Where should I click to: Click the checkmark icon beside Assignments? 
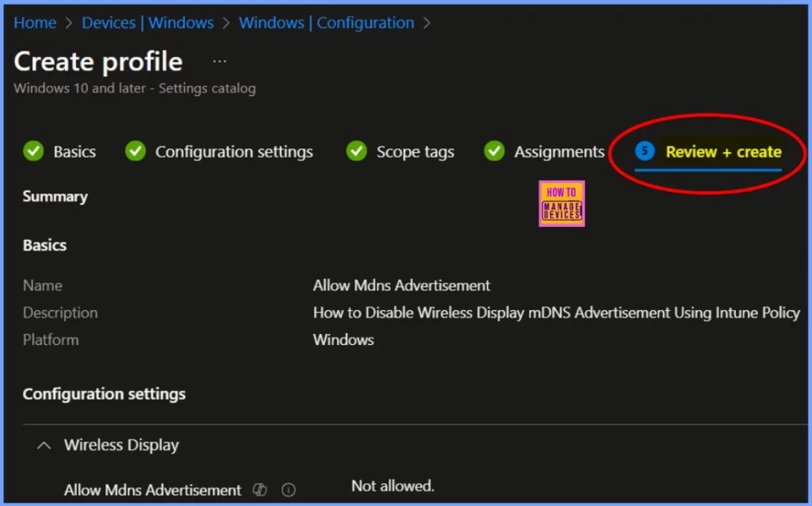click(495, 151)
